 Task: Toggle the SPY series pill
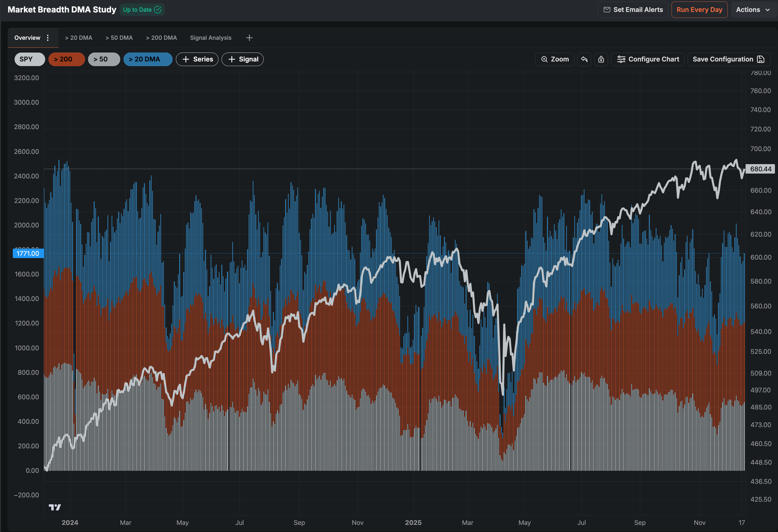pyautogui.click(x=30, y=59)
